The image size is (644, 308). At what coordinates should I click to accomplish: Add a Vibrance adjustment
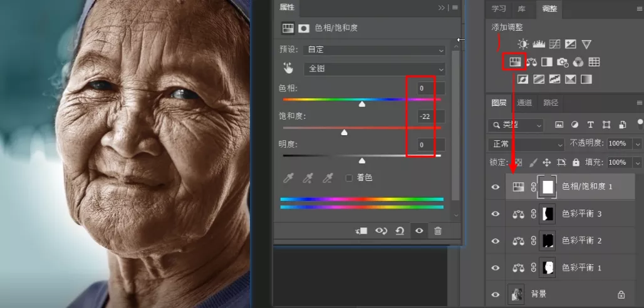pos(586,44)
